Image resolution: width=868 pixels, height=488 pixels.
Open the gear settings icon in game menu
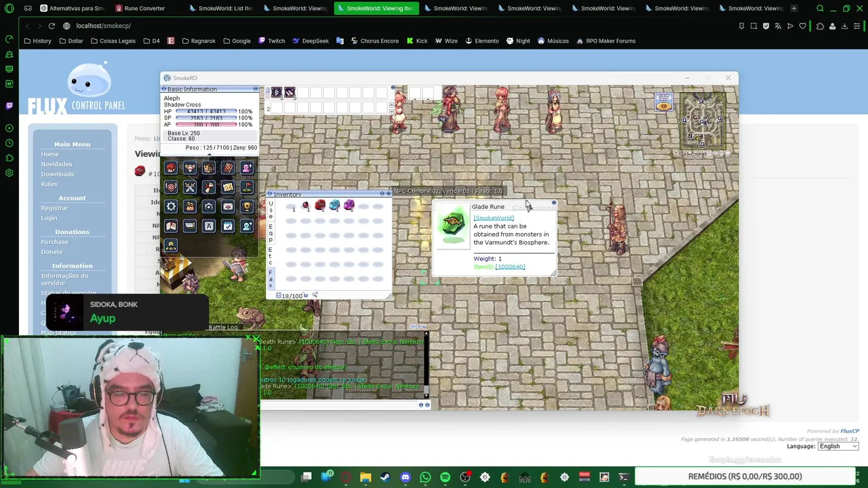coord(171,207)
